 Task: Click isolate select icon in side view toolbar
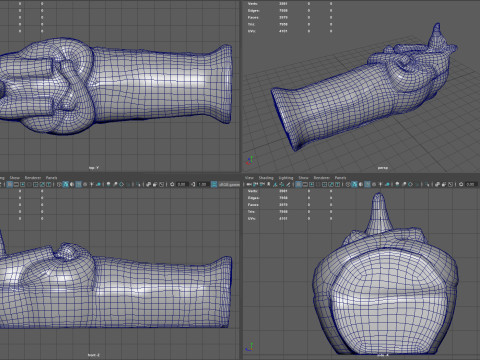[x=426, y=184]
